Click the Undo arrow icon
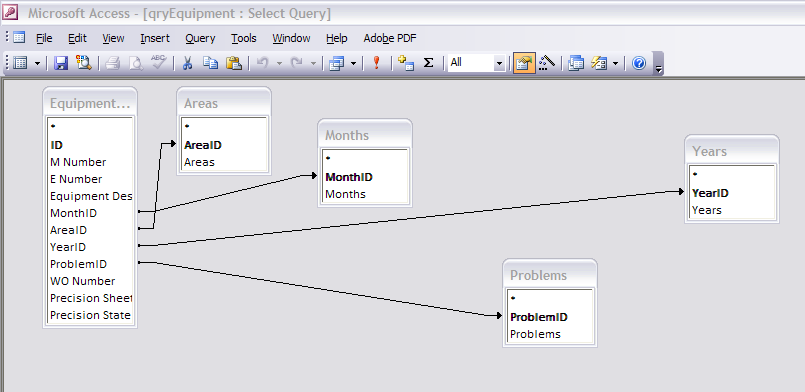This screenshot has height=392, width=805. [262, 63]
